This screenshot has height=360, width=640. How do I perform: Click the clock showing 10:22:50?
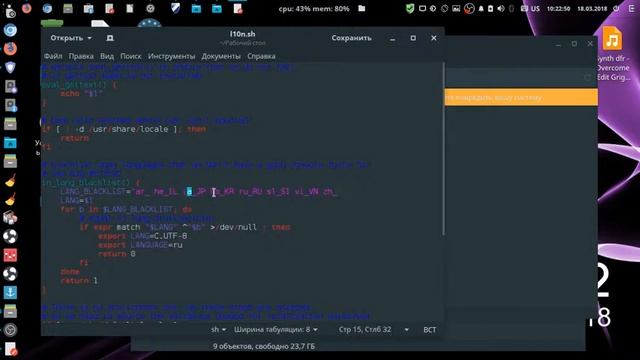coord(558,9)
